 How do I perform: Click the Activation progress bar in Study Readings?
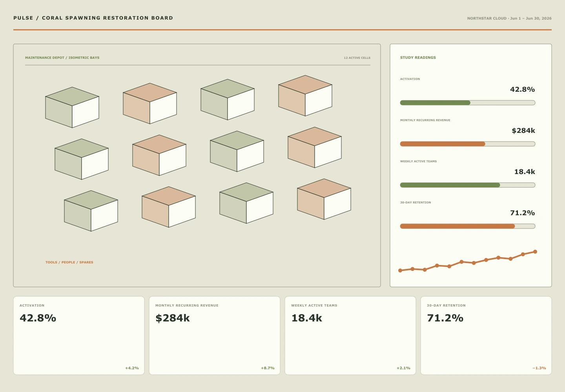pos(468,103)
